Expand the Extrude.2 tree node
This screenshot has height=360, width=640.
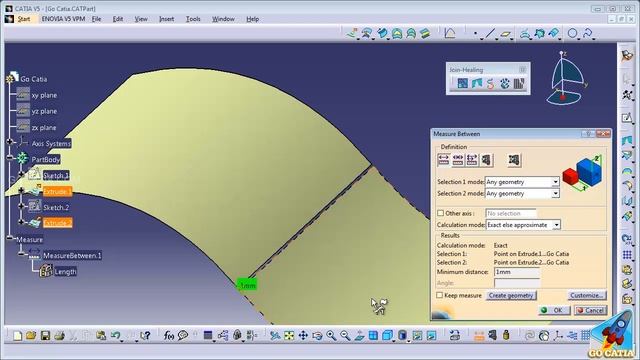coord(21,222)
